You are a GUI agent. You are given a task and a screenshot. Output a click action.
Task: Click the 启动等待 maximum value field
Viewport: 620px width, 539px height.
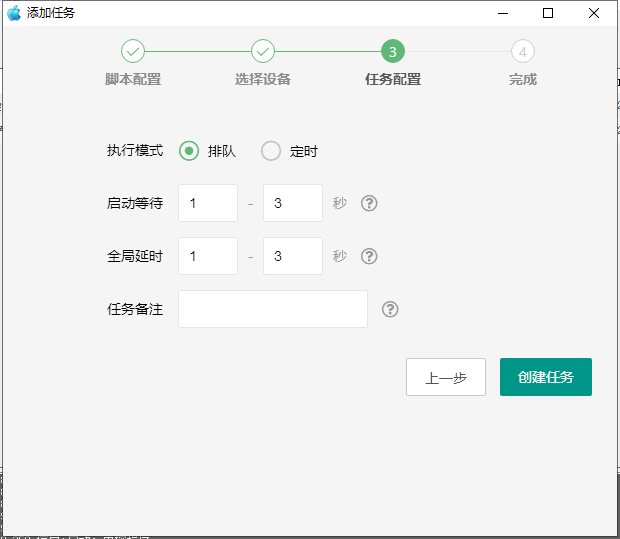(x=293, y=203)
